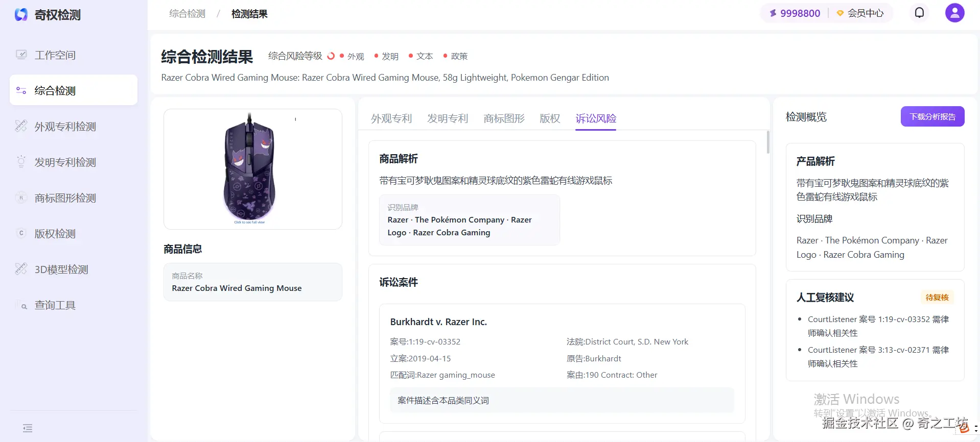The width and height of the screenshot is (980, 442).
Task: Open the user avatar menu
Action: 954,13
